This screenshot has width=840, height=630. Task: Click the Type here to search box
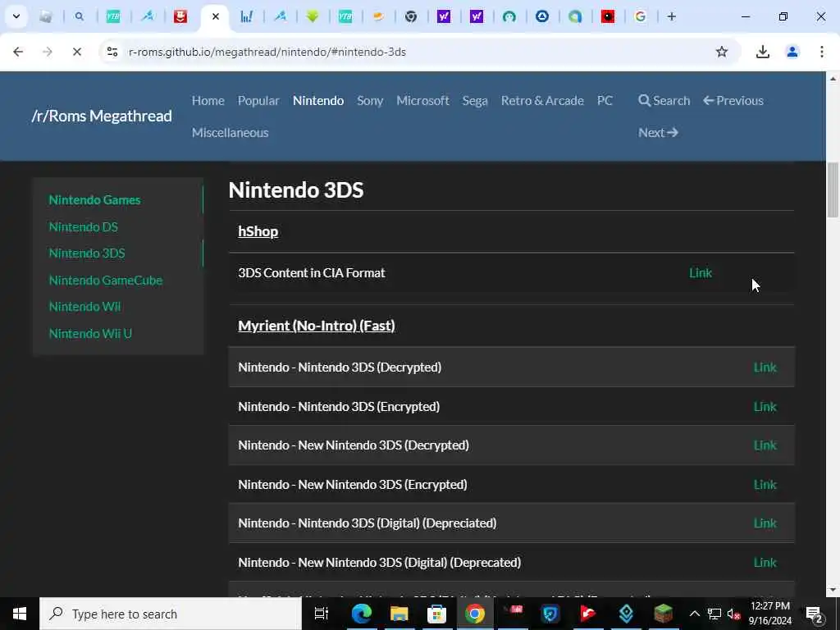click(x=171, y=614)
